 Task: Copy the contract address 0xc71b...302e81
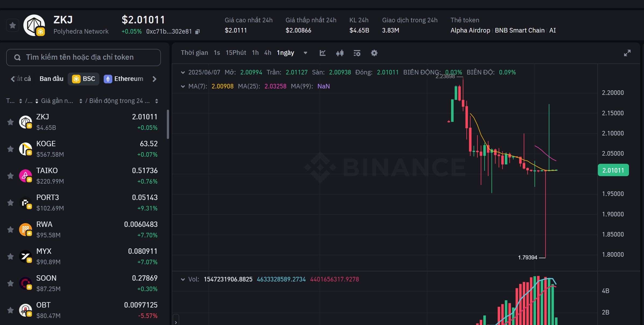[x=197, y=32]
